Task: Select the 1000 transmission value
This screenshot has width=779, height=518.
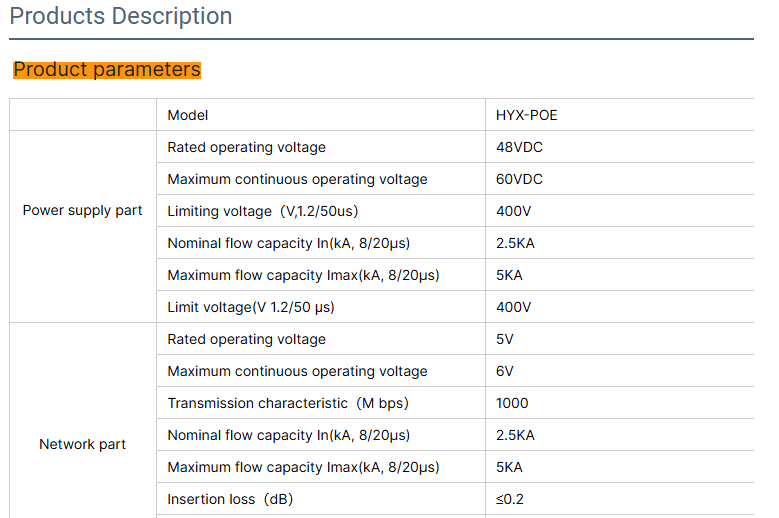Action: pyautogui.click(x=512, y=403)
